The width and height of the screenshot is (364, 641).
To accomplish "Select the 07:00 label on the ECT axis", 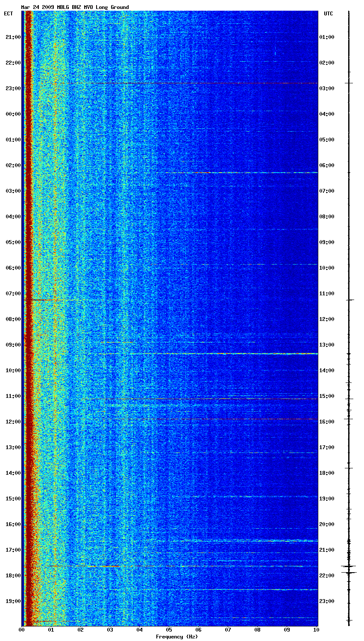I will click(x=13, y=294).
